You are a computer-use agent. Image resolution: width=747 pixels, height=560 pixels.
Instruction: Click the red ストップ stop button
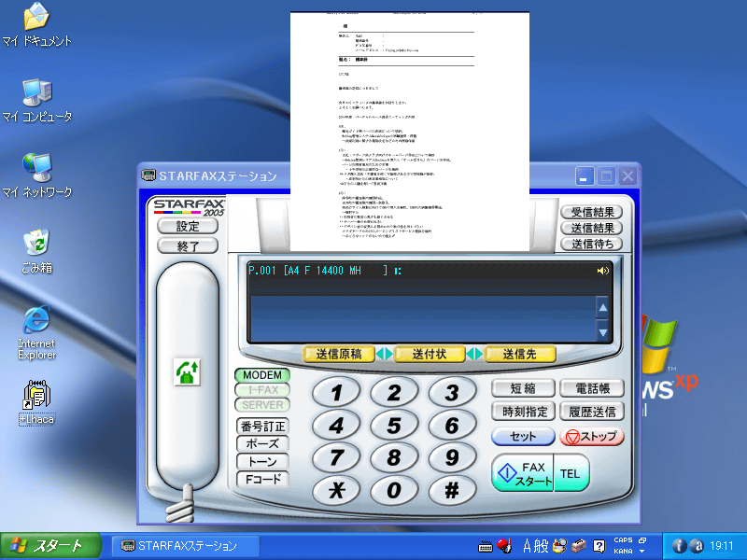(592, 436)
